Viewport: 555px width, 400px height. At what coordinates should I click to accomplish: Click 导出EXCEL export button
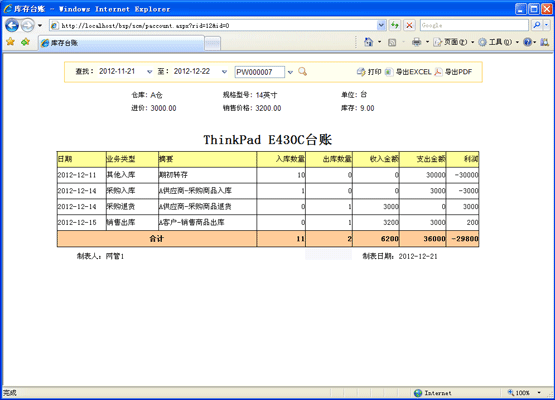coord(408,72)
